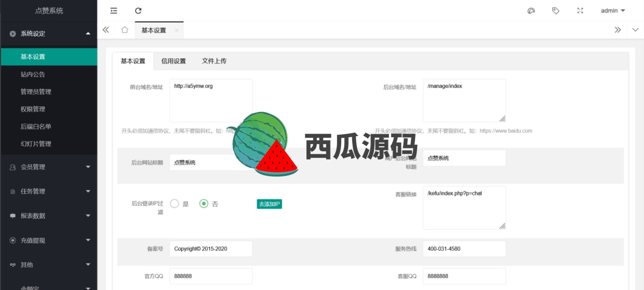Click the 报表数据 icon
Image resolution: width=644 pixels, height=290 pixels.
coord(13,216)
